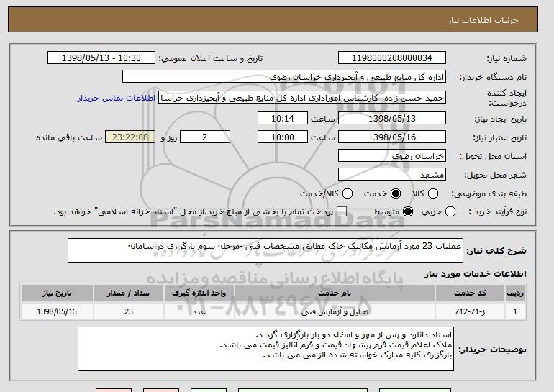The width and height of the screenshot is (554, 392).
Task: Click the buyer explanations text box
Action: (x=265, y=349)
